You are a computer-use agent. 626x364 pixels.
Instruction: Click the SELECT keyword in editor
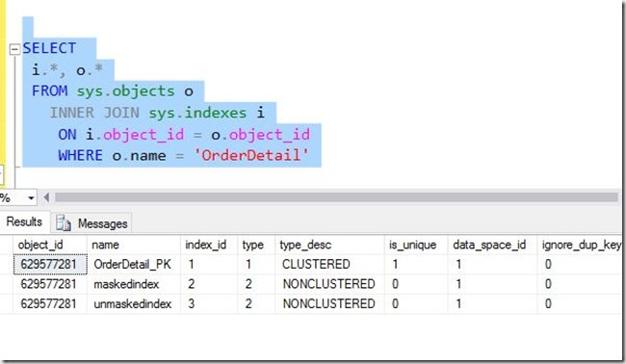click(49, 48)
